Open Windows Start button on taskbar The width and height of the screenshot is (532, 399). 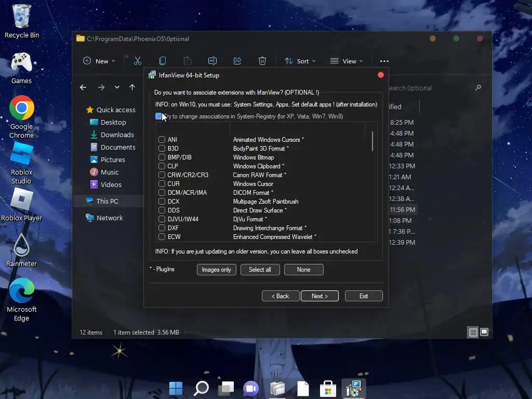pyautogui.click(x=176, y=389)
